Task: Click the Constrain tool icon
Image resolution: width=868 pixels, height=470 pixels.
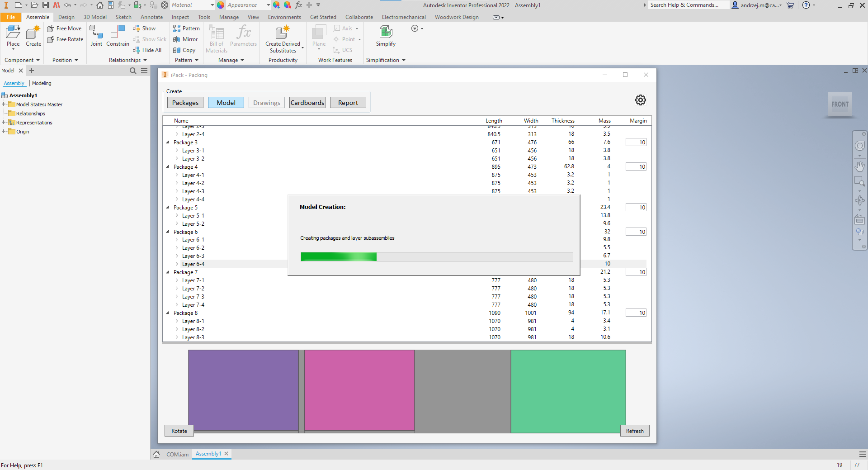Action: [118, 33]
